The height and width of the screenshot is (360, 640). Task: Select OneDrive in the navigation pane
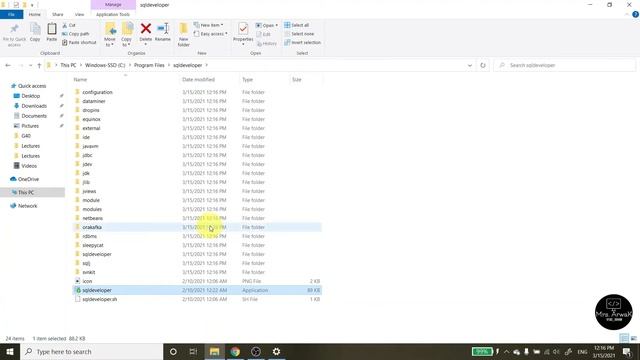point(28,179)
